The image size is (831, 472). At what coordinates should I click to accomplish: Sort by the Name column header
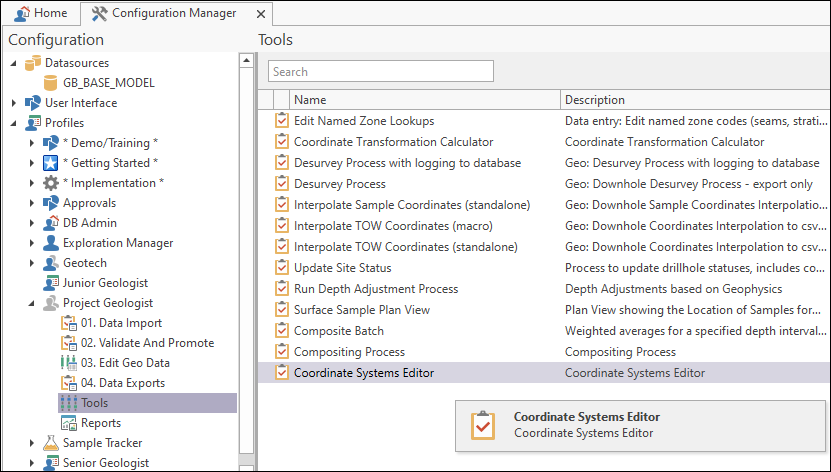coord(425,100)
